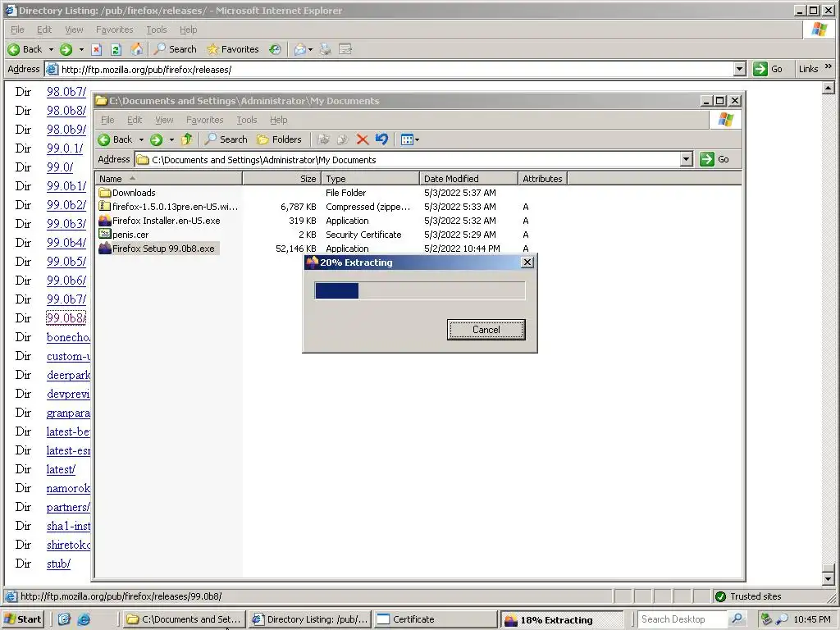Sort files by the Name column header
The height and width of the screenshot is (630, 840).
168,179
